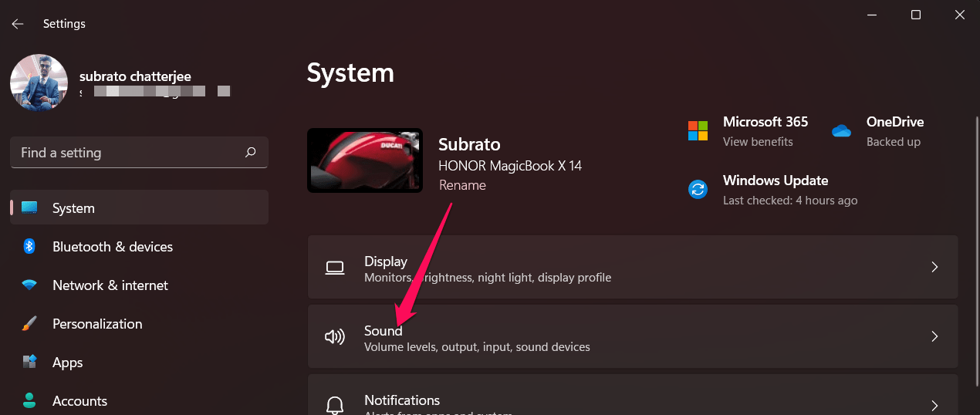
Task: Click the Rename link
Action: tap(462, 185)
